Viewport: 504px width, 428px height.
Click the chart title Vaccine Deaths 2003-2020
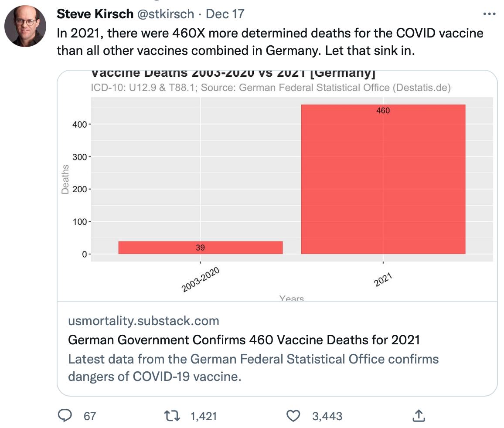[233, 74]
